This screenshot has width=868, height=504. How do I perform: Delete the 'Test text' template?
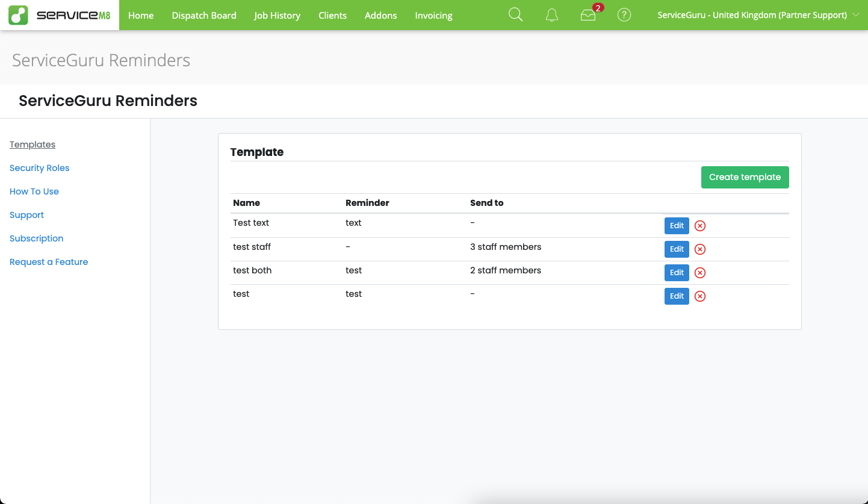click(x=700, y=226)
